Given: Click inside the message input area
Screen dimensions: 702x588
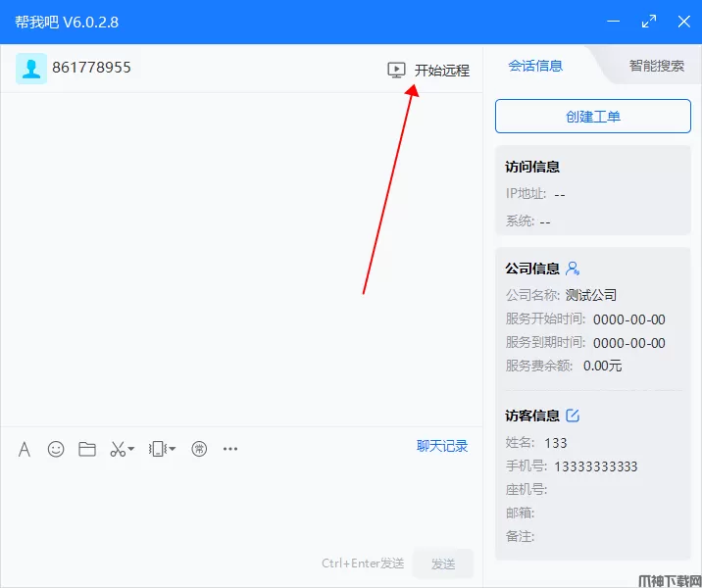Looking at the screenshot, I should coord(240,505).
